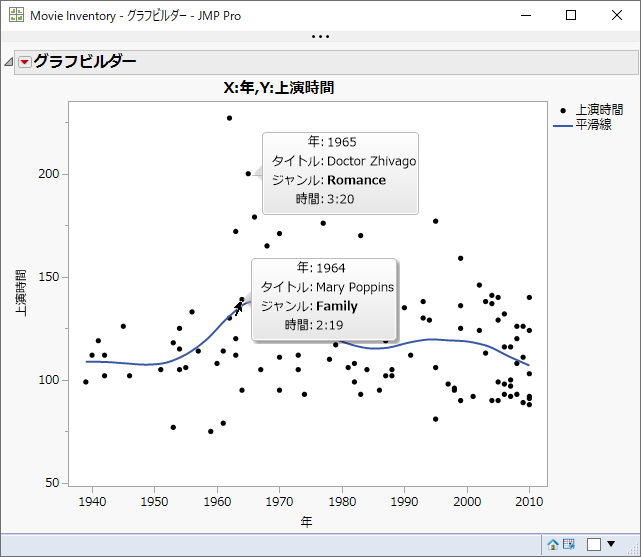This screenshot has width=641, height=557.
Task: Click the JMP application icon in title bar
Action: tap(16, 15)
